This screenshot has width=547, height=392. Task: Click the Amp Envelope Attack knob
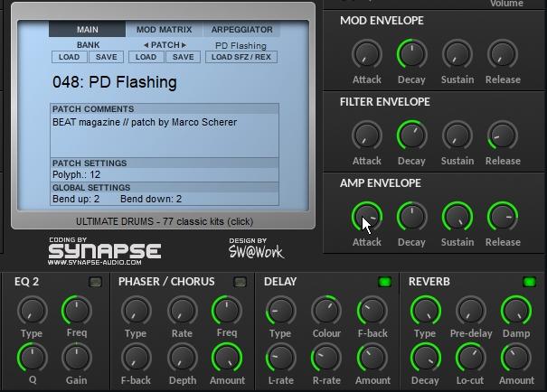pyautogui.click(x=366, y=217)
